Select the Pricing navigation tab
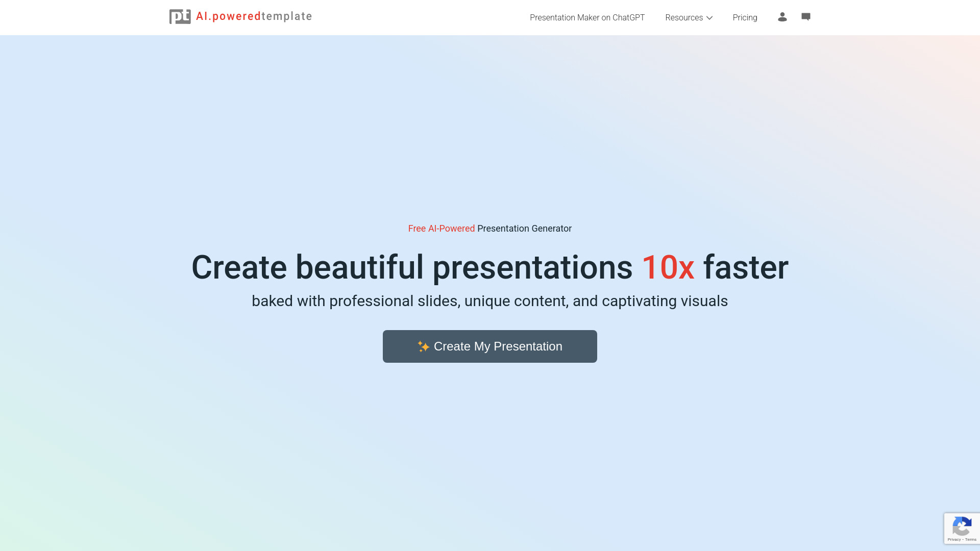 (x=744, y=17)
